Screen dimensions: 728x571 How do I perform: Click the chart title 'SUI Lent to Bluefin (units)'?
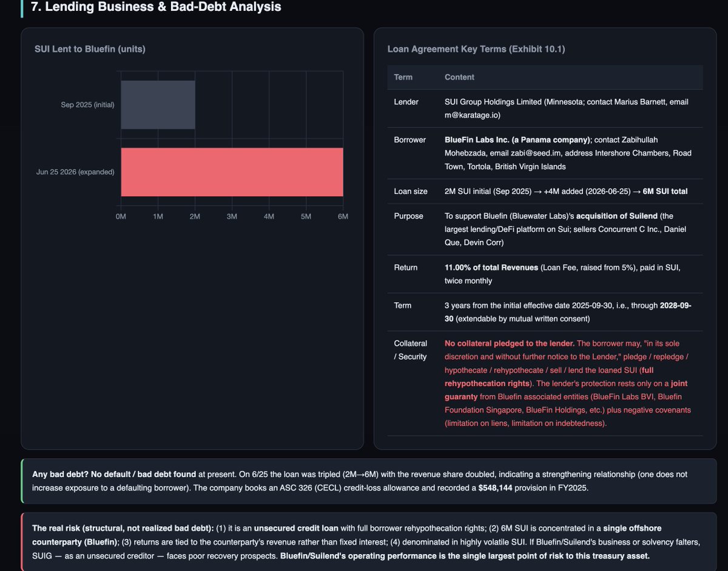point(90,49)
